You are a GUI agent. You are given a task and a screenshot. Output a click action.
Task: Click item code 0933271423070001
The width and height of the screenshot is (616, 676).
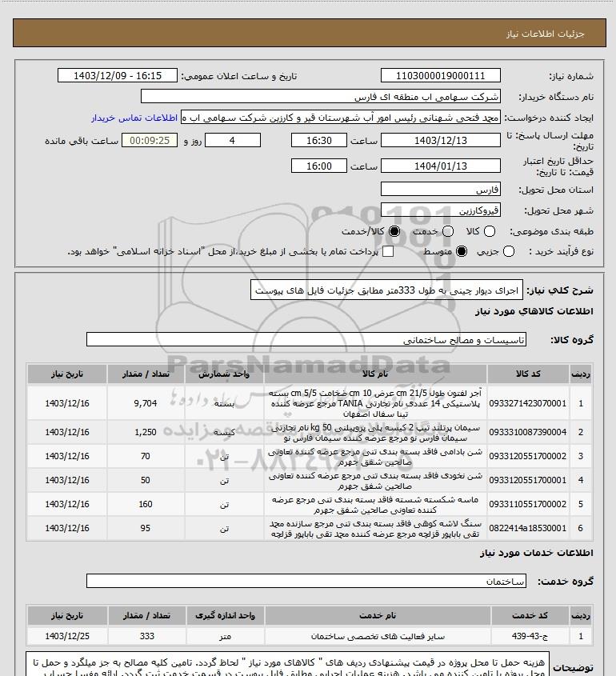[528, 403]
